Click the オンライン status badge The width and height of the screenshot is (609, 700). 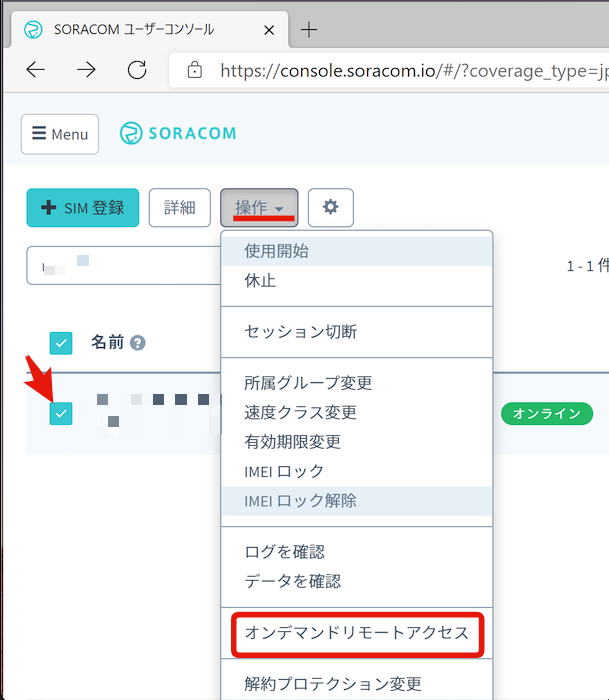[546, 413]
